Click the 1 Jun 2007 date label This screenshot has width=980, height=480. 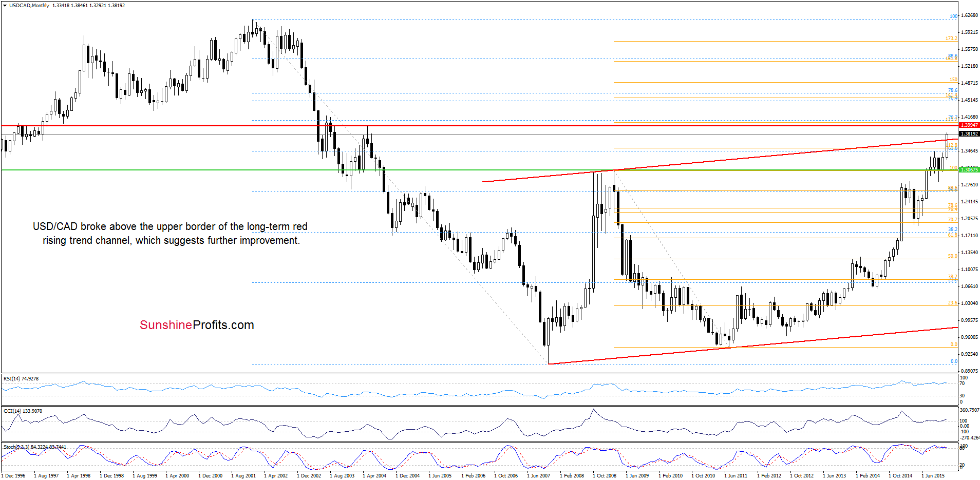[539, 476]
